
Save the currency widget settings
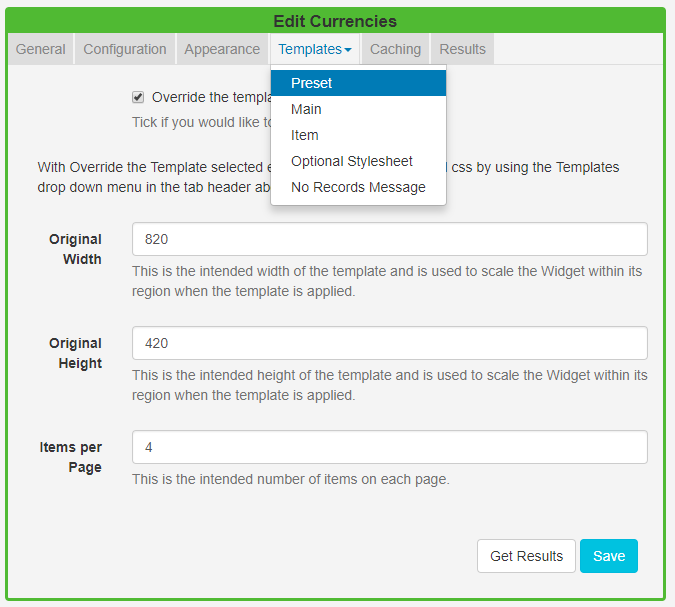608,556
